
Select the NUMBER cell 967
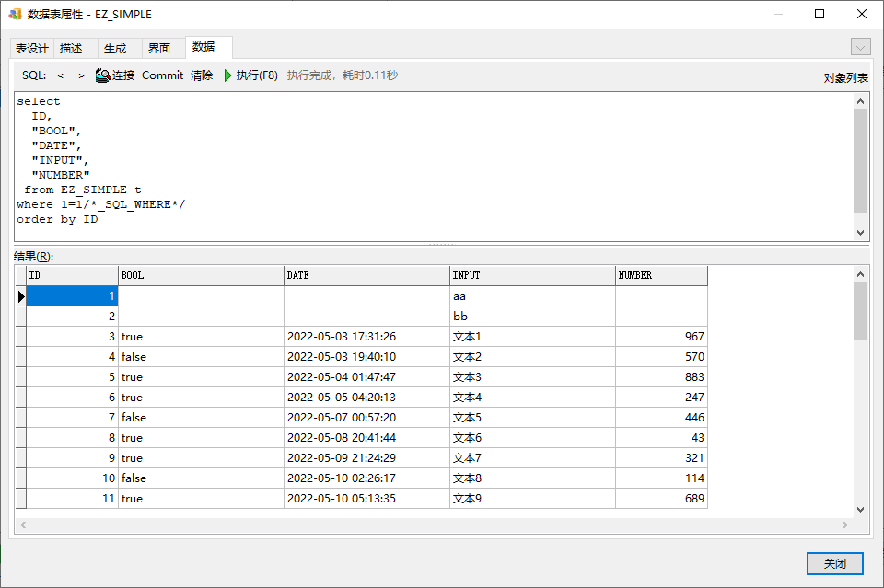pos(661,337)
